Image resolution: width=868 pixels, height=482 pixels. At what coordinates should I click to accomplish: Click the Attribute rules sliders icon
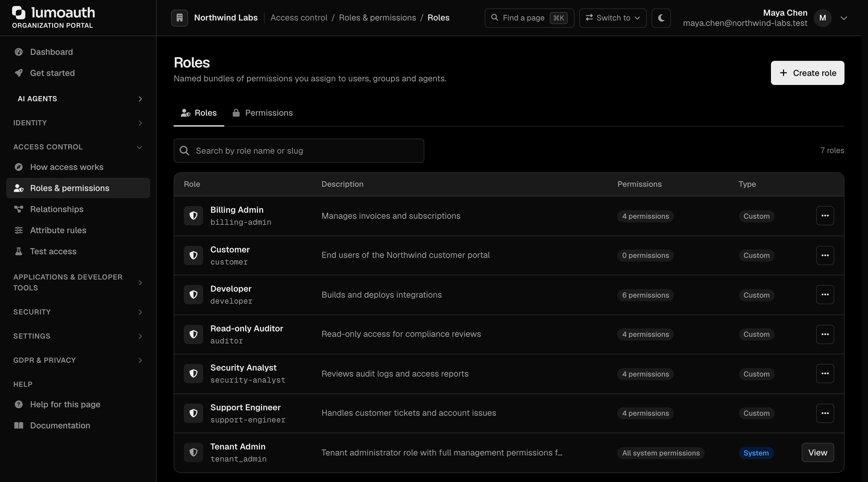18,230
